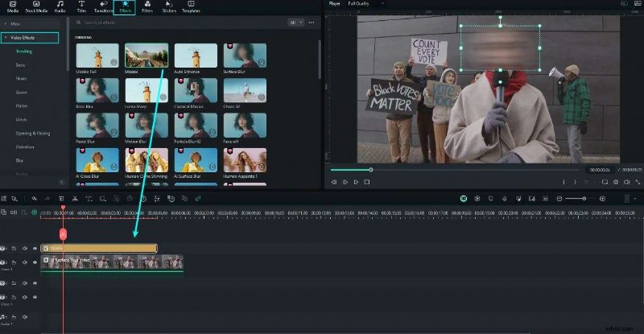Switch to the Titles tab
Viewport: 644px width, 334px height.
point(81,6)
